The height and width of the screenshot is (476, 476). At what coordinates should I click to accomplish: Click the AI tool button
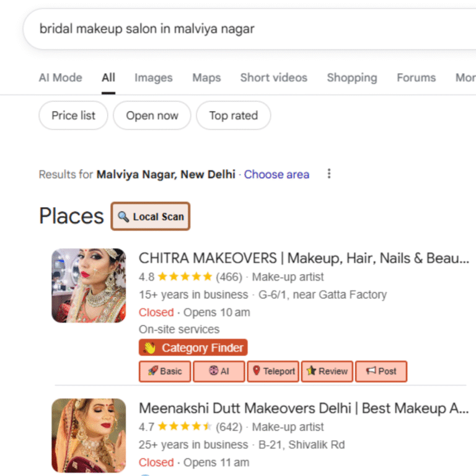pos(219,371)
